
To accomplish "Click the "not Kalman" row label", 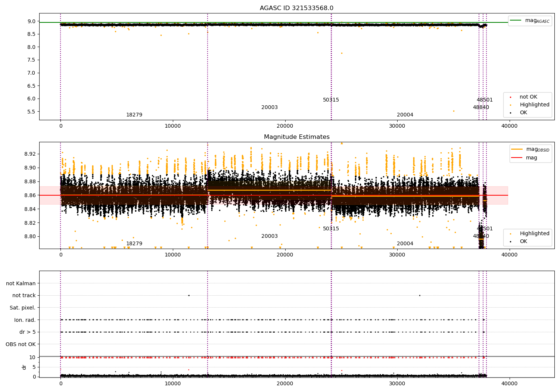I will pos(21,283).
